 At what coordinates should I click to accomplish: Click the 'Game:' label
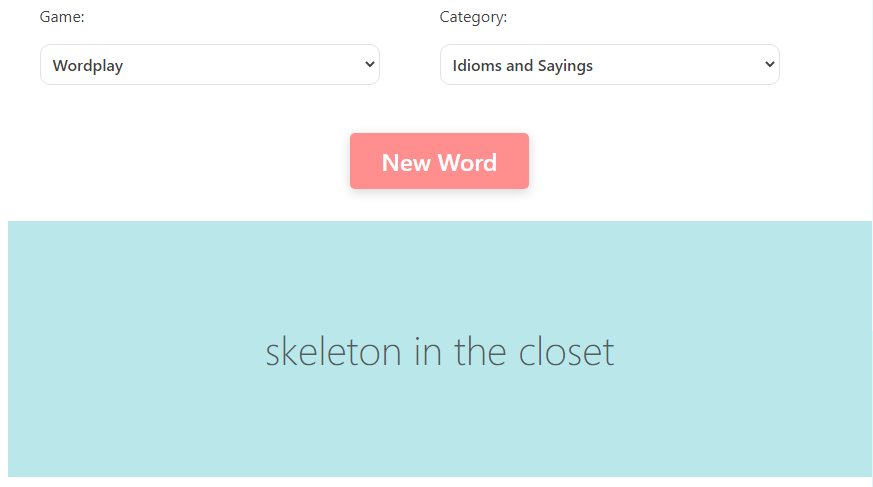click(x=62, y=17)
